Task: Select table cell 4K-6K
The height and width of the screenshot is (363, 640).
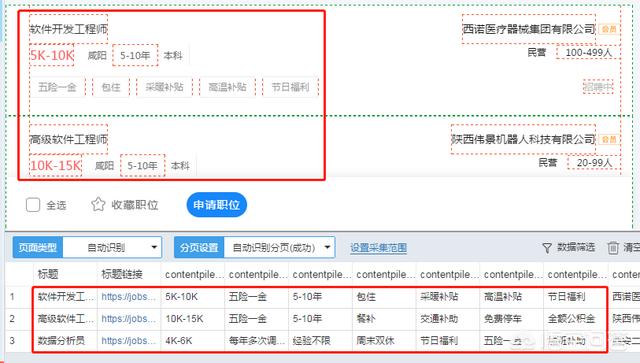Action: pos(178,341)
